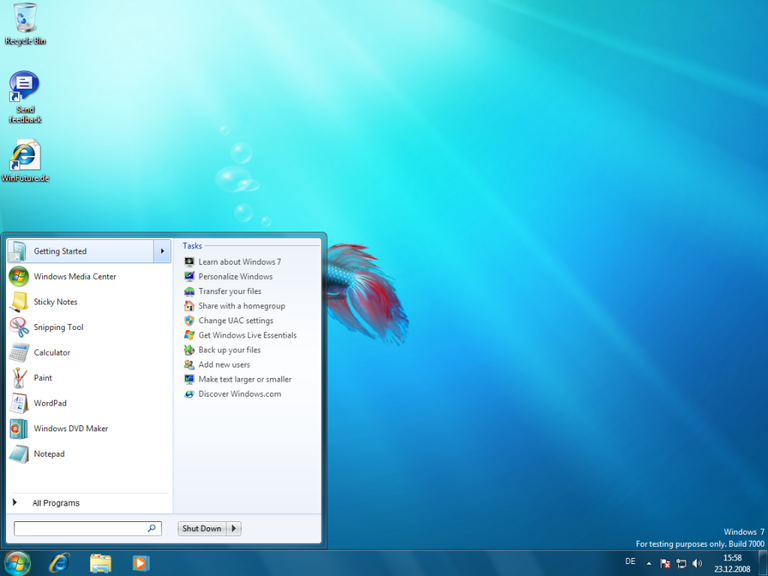This screenshot has height=576, width=768.
Task: Select Share with a homegroup
Action: tap(234, 306)
